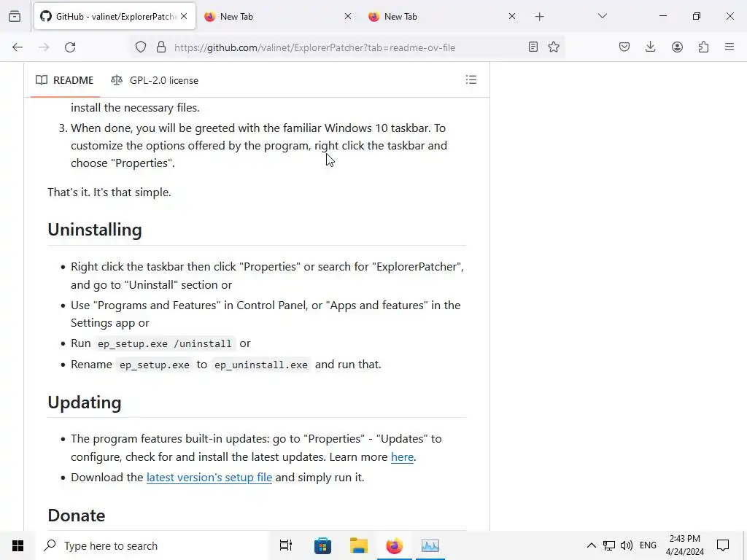Screen dimensions: 747x560
Task: Go back to previous page
Action: (x=18, y=47)
